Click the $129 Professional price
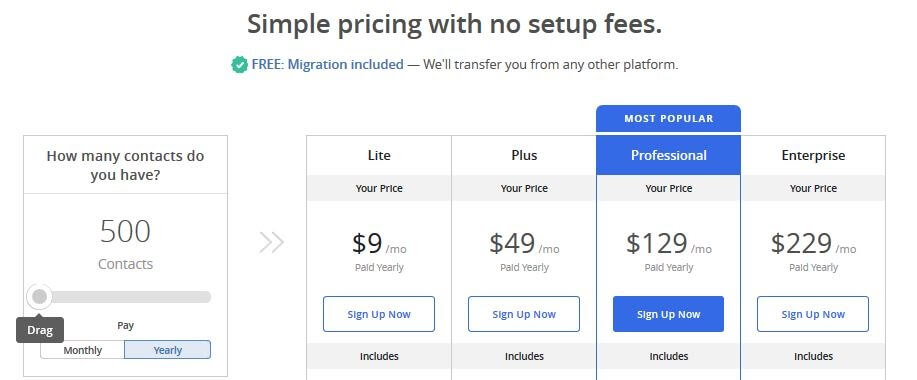This screenshot has width=917, height=380. click(657, 243)
